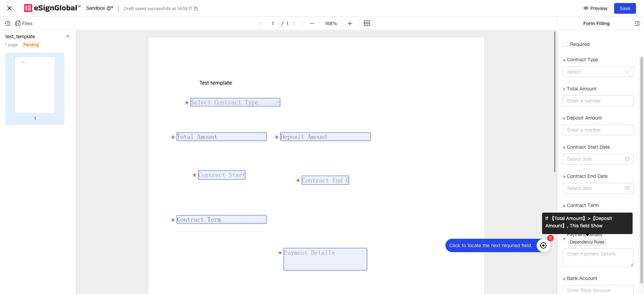644x294 pixels.
Task: Click the Contract Start Date field in panel
Action: pos(598,159)
